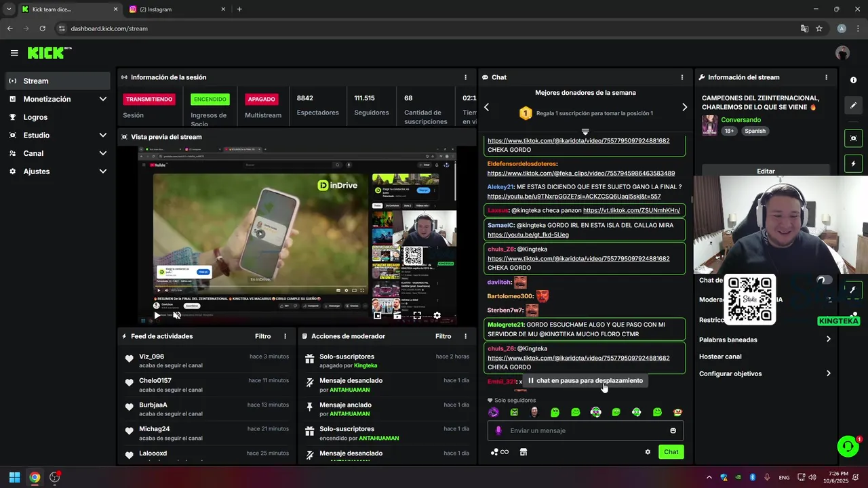868x488 pixels.
Task: Select Stream in the sidebar
Action: 57,81
